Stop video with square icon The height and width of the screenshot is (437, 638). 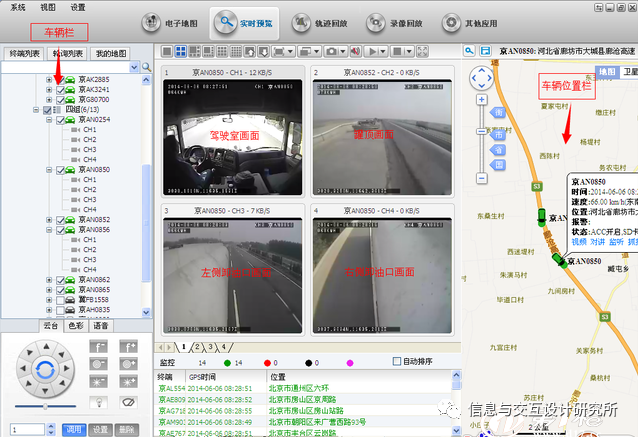pyautogui.click(x=398, y=51)
